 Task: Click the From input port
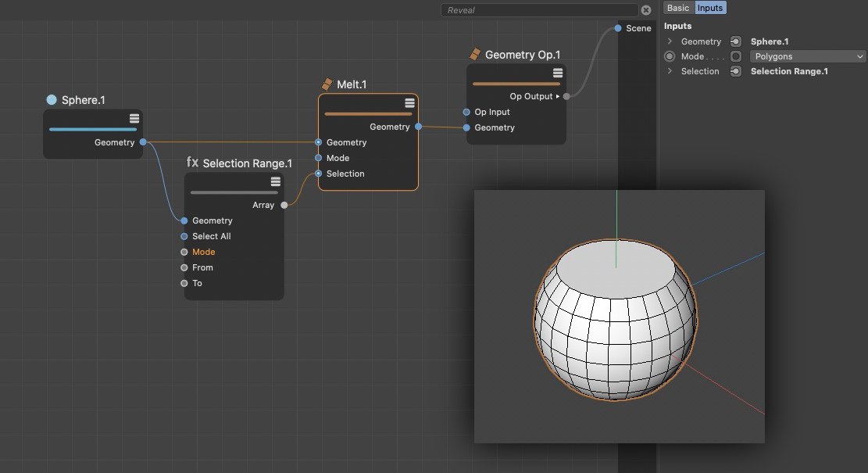184,267
